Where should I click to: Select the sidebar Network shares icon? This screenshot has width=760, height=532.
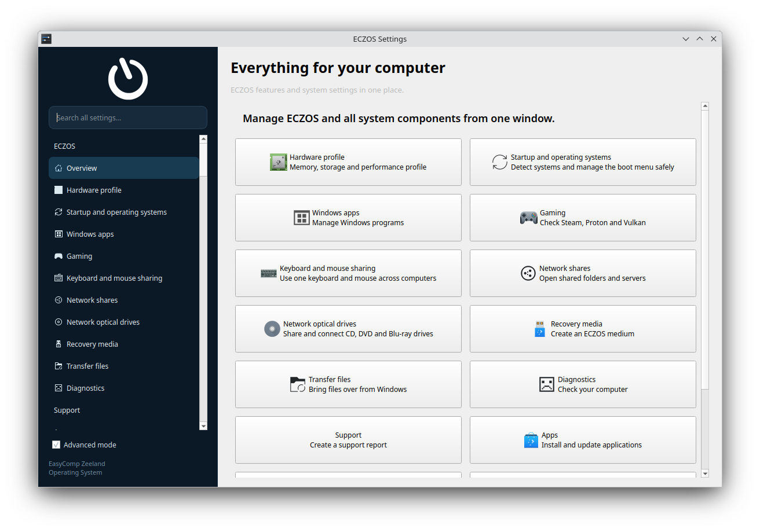(x=58, y=300)
